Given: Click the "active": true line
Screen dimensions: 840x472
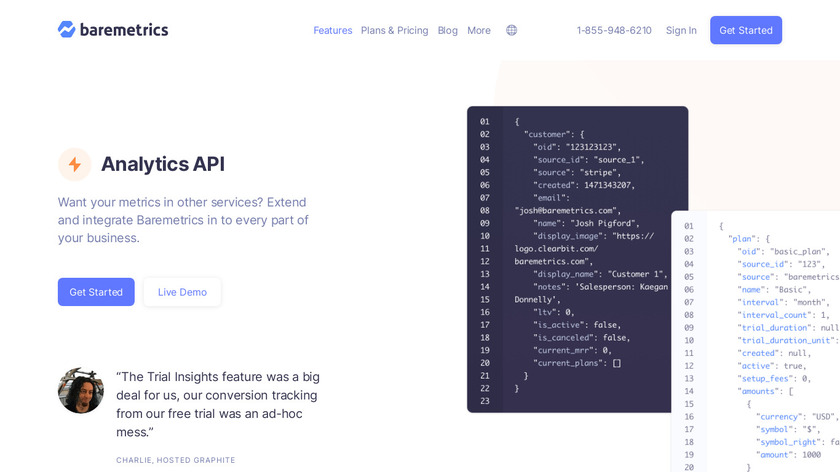Looking at the screenshot, I should click(x=772, y=366).
